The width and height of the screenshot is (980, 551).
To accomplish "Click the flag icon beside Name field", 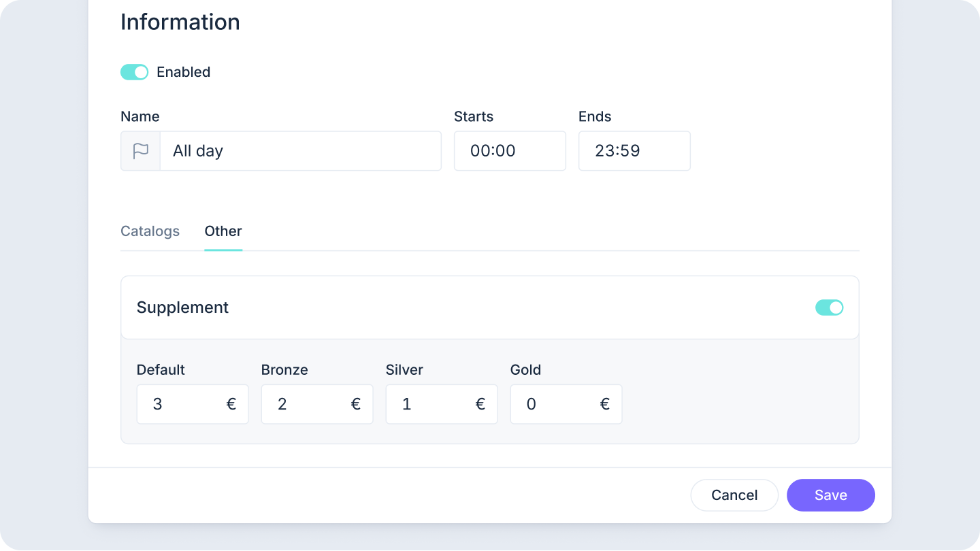I will [x=140, y=151].
